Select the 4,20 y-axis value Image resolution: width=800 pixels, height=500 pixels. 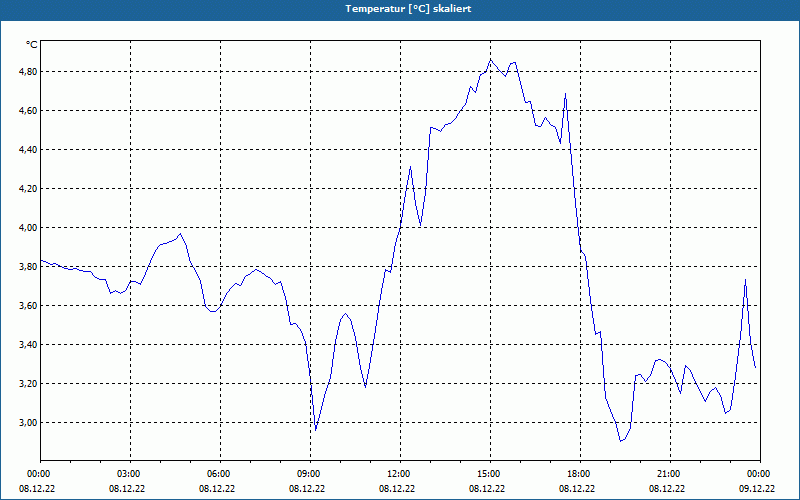28,188
